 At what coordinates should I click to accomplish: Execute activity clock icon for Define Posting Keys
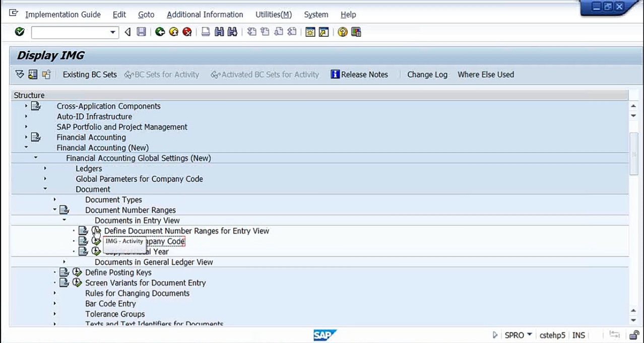pyautogui.click(x=77, y=272)
